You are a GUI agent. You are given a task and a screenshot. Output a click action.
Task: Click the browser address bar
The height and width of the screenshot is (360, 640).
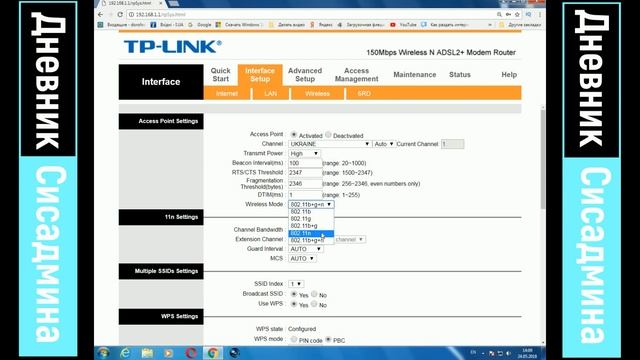pos(310,14)
